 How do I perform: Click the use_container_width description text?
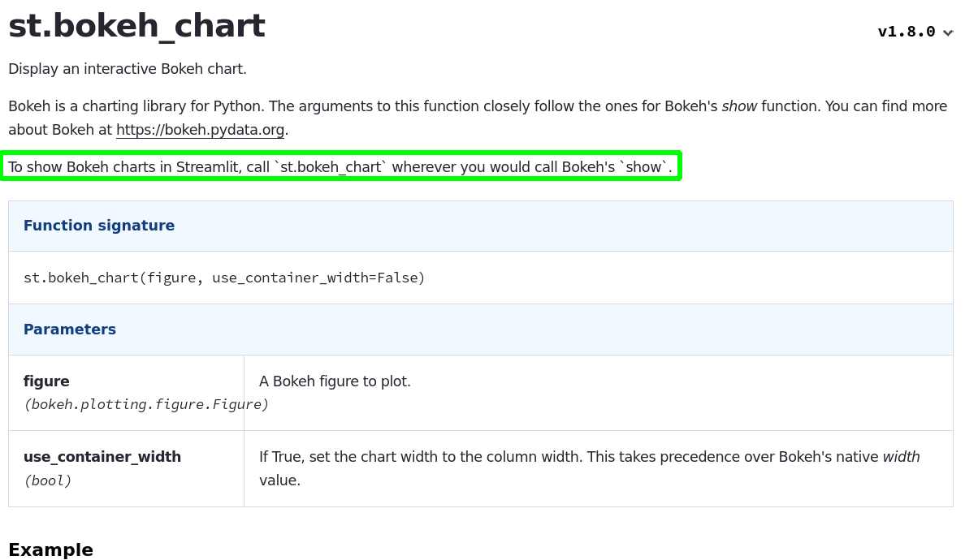tap(569, 457)
